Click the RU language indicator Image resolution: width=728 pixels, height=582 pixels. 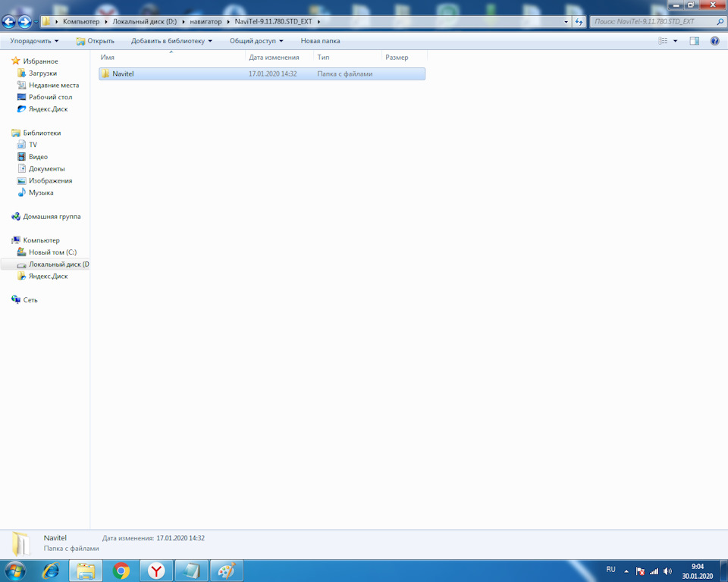pyautogui.click(x=610, y=570)
